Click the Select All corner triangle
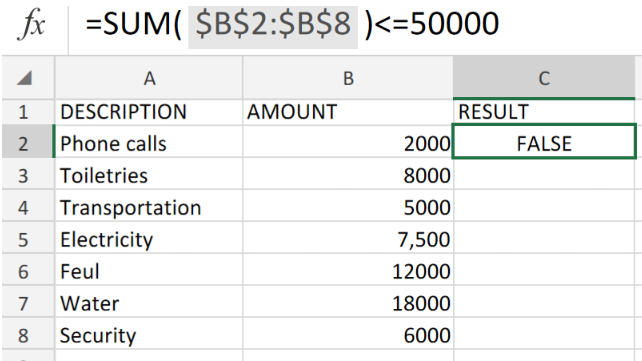The width and height of the screenshot is (642, 361). click(x=25, y=78)
